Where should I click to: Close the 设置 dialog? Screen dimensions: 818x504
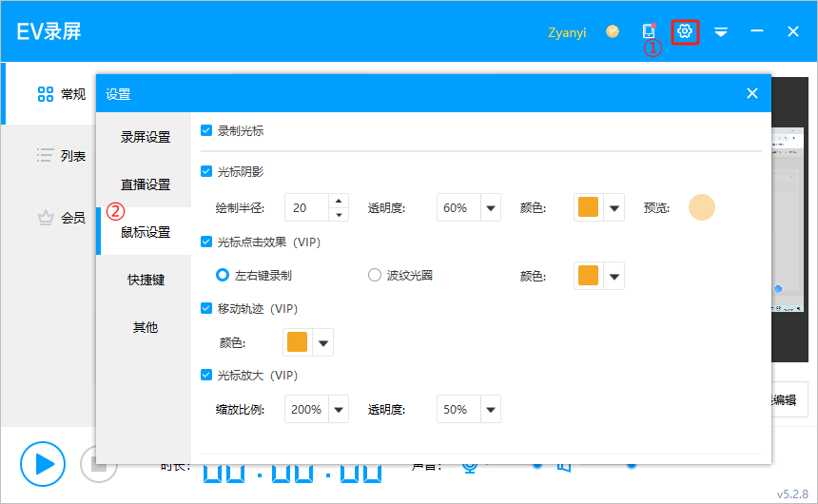(751, 93)
